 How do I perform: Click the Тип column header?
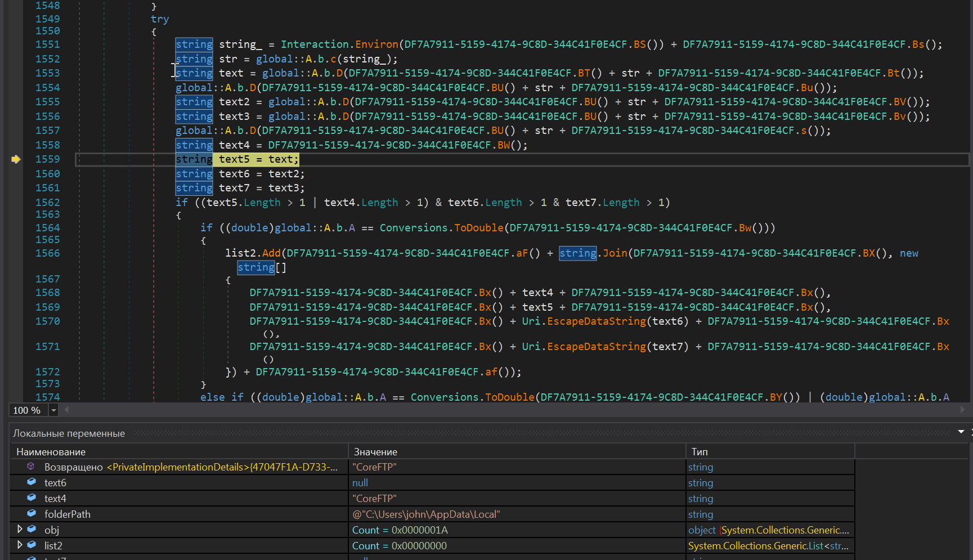click(700, 452)
